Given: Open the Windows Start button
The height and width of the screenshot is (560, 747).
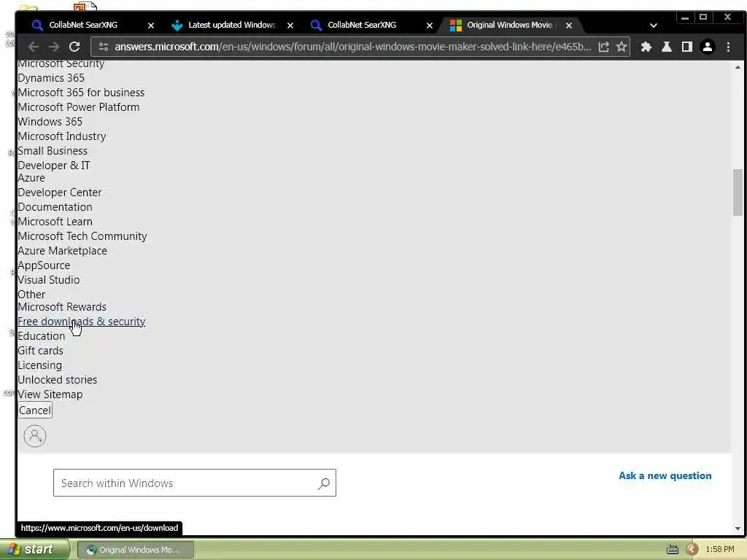Looking at the screenshot, I should pyautogui.click(x=34, y=549).
